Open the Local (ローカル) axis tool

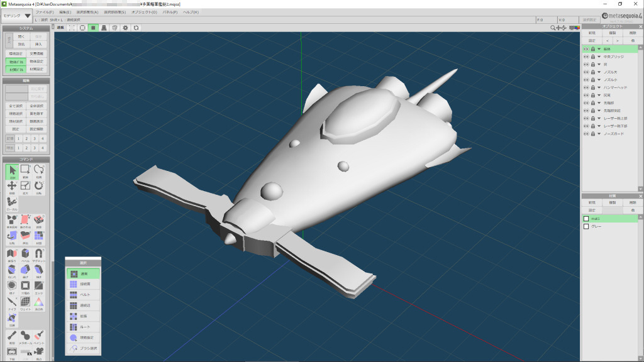tap(12, 204)
